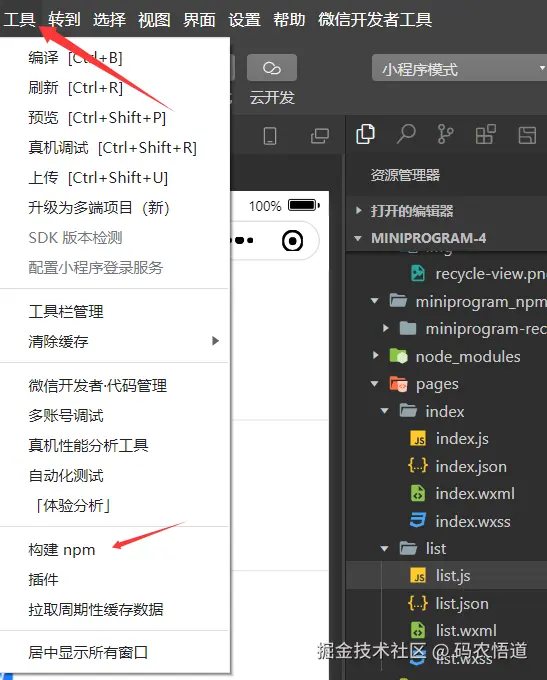Select 真机性能分析工具 entry
Image resolution: width=547 pixels, height=680 pixels.
pos(88,445)
